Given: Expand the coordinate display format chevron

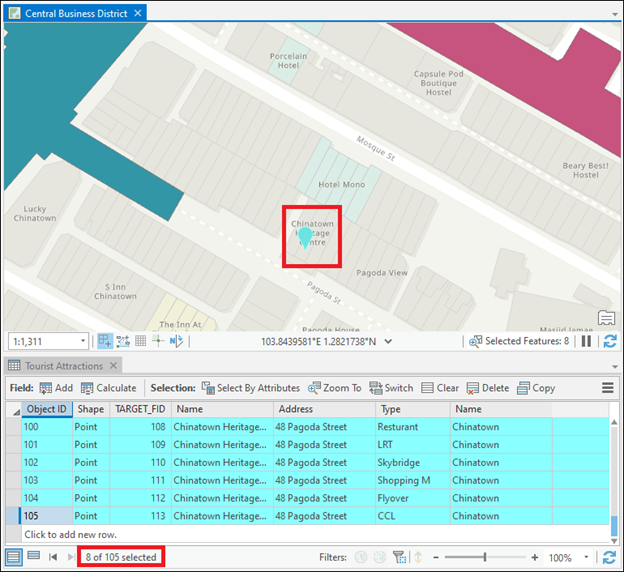Looking at the screenshot, I should (388, 342).
